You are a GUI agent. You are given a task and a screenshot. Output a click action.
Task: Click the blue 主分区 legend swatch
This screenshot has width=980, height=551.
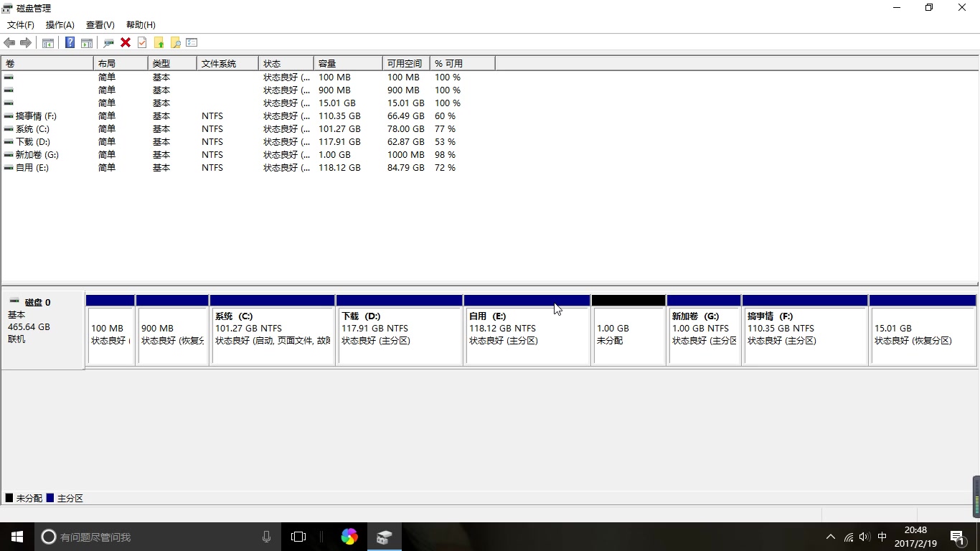(50, 498)
